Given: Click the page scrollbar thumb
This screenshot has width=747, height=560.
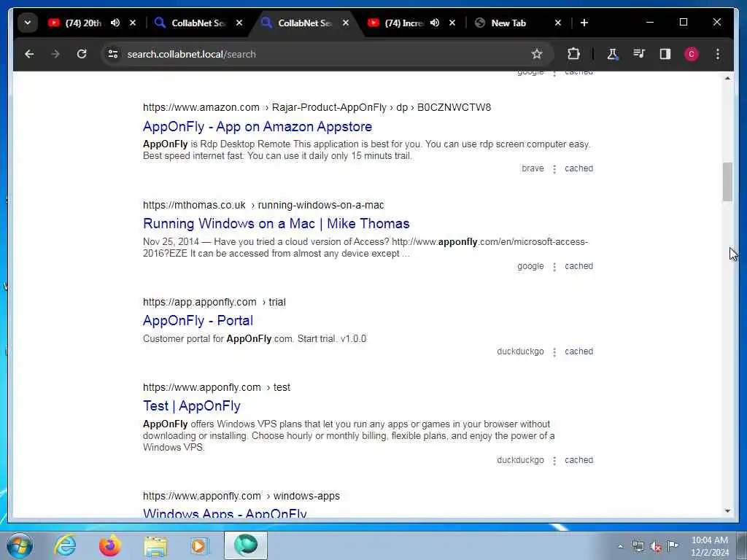Looking at the screenshot, I should coord(727,182).
